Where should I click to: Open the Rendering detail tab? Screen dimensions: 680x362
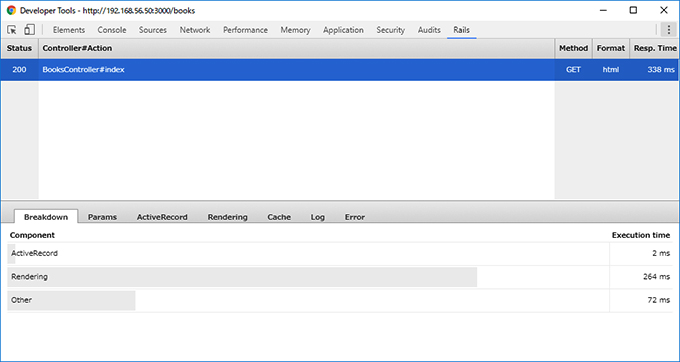[228, 217]
